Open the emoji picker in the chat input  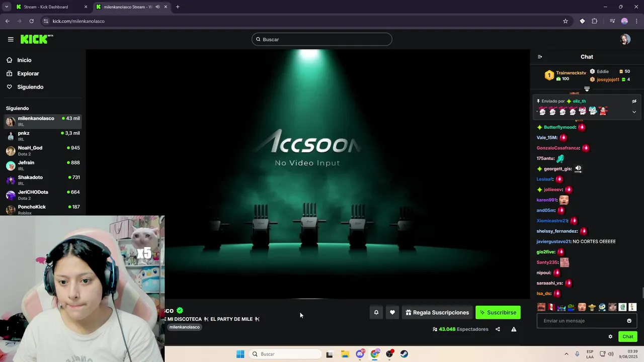(x=629, y=321)
